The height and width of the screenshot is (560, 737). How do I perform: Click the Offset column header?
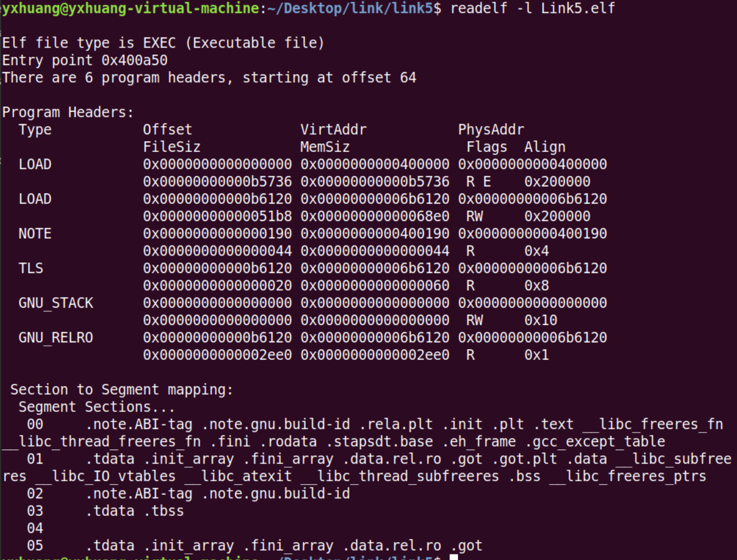(167, 130)
